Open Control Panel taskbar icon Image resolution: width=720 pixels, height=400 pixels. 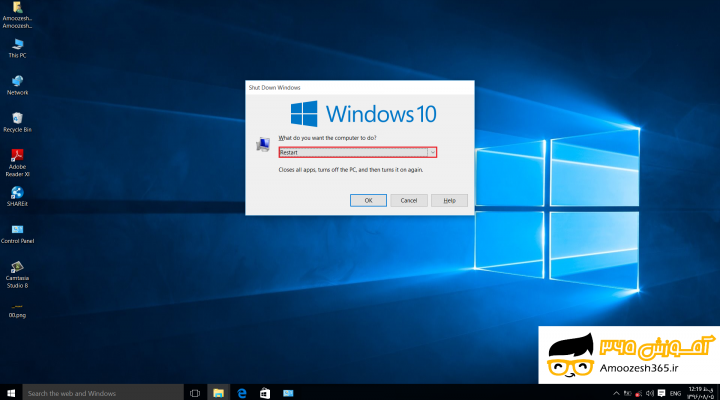coord(288,393)
